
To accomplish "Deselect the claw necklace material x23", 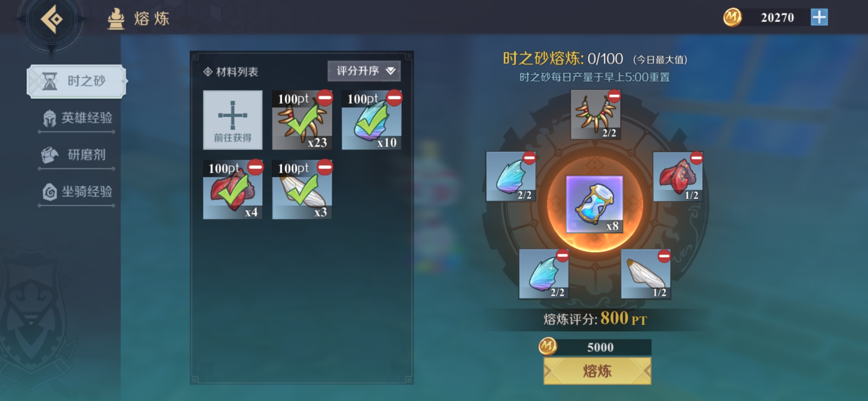I will pyautogui.click(x=302, y=120).
